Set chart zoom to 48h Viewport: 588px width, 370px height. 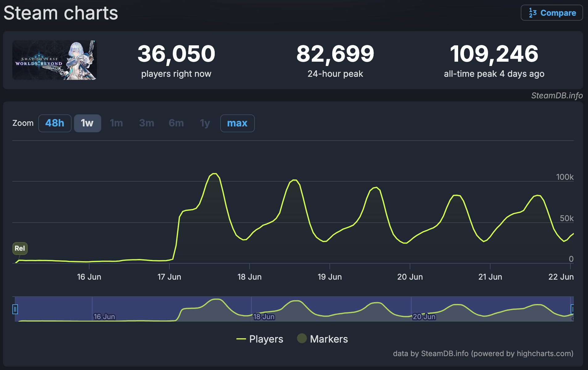(55, 123)
